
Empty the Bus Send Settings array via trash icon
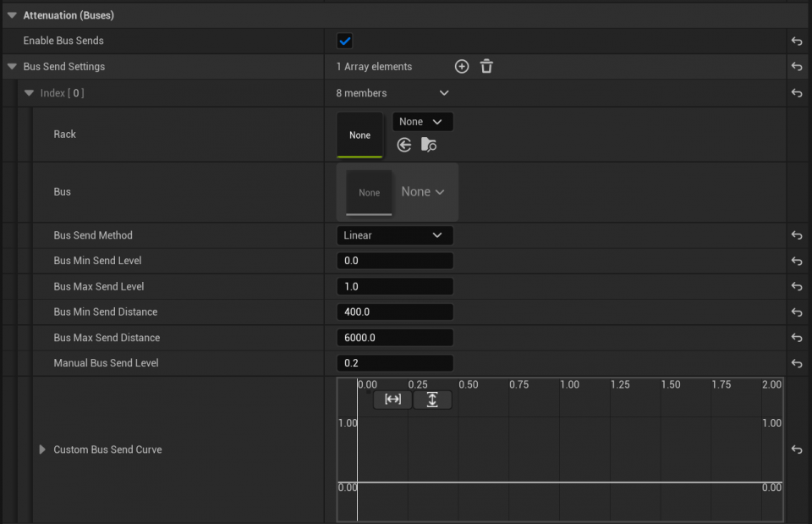click(486, 66)
